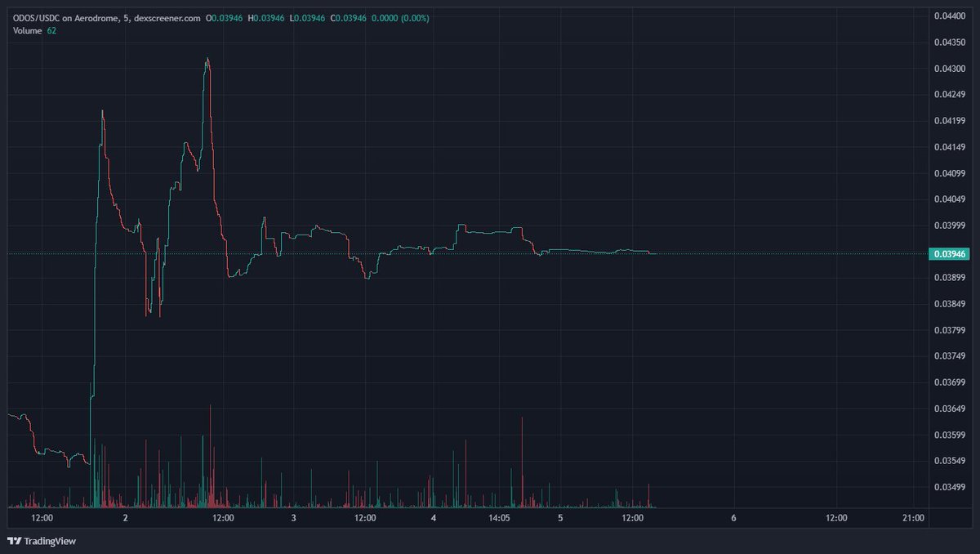Click the close value C0.03946
Viewport: 980px width, 554px height.
click(348, 18)
